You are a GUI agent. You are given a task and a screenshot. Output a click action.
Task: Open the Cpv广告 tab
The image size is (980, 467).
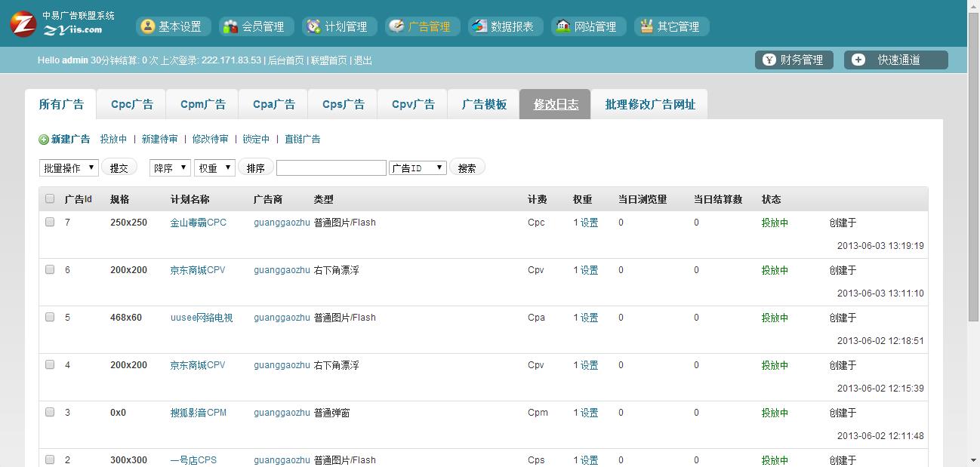click(x=413, y=104)
